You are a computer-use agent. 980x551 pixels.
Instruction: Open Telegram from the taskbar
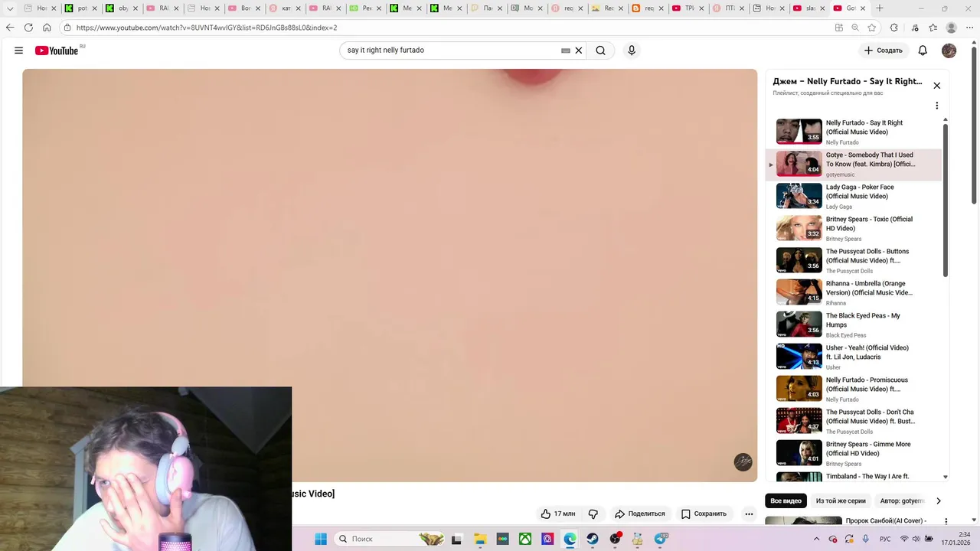661,539
